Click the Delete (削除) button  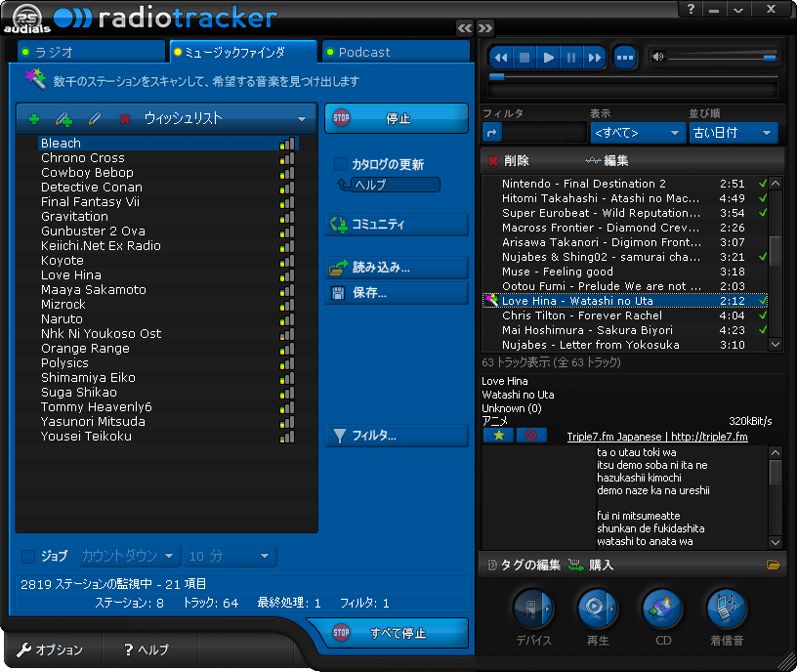click(x=509, y=160)
